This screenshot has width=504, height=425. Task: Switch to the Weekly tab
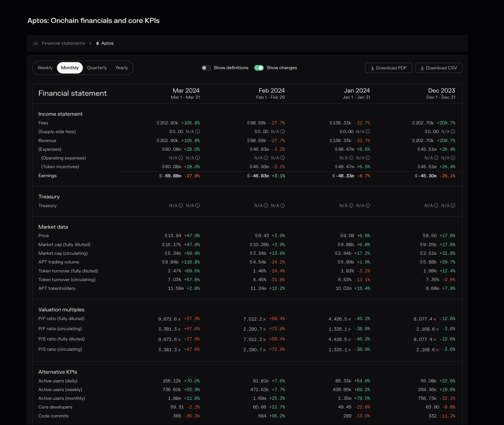45,68
